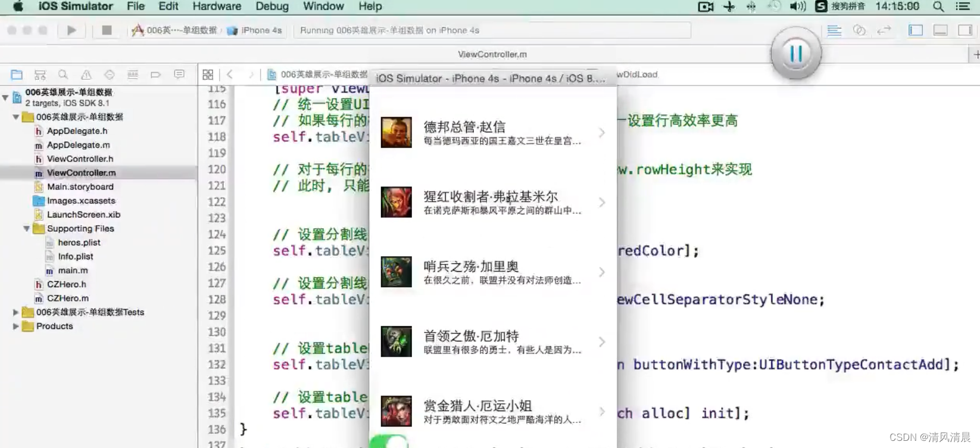
Task: Switch to the Assistant editor icon
Action: pyautogui.click(x=859, y=30)
